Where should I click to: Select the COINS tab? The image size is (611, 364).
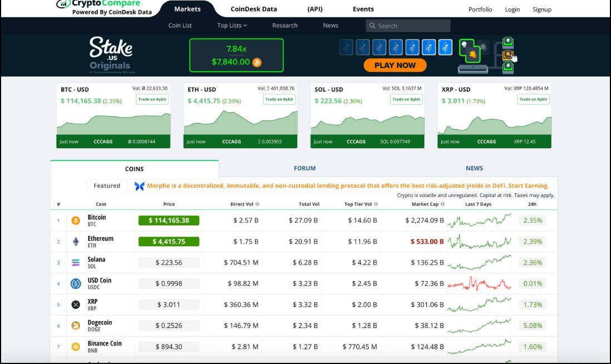(135, 169)
